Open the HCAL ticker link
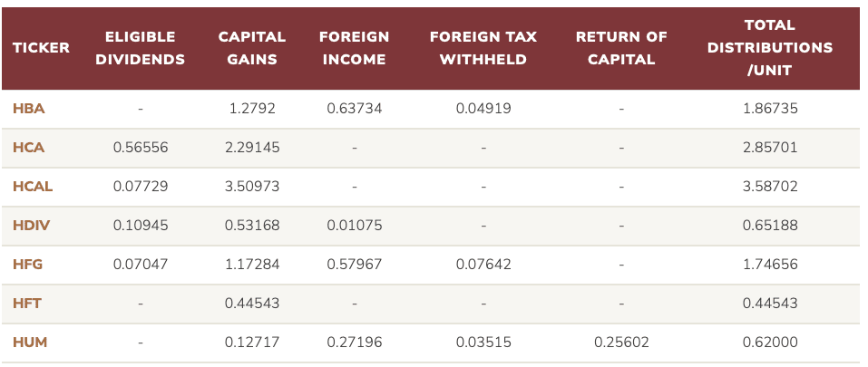This screenshot has height=367, width=868. pos(33,187)
